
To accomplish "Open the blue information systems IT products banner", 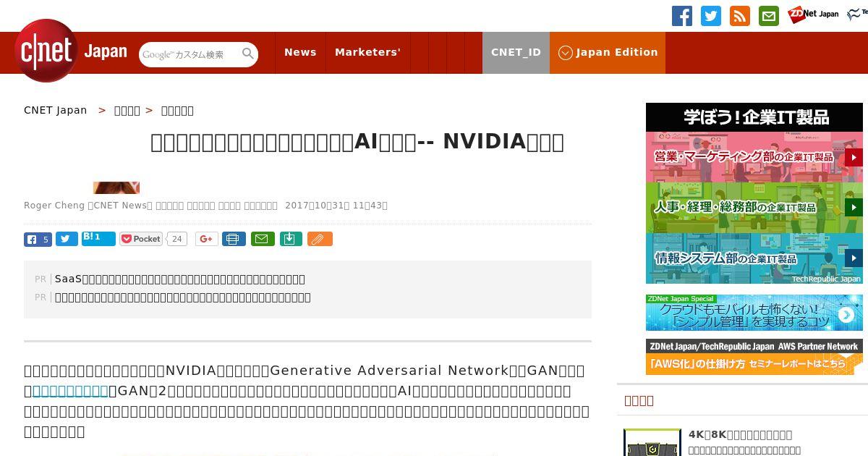I will click(754, 258).
